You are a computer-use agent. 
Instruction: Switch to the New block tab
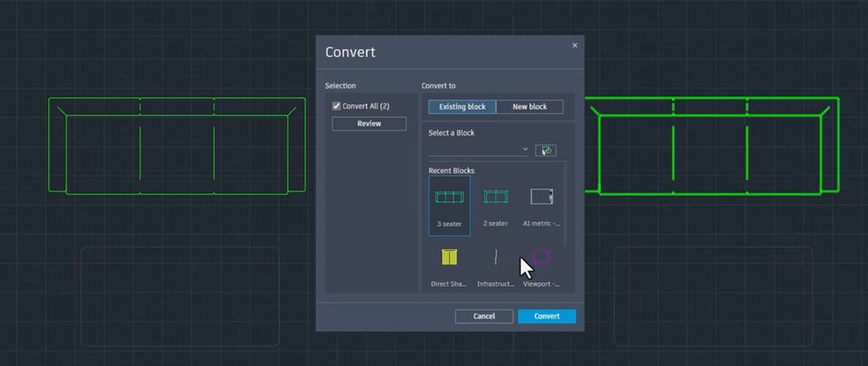529,107
